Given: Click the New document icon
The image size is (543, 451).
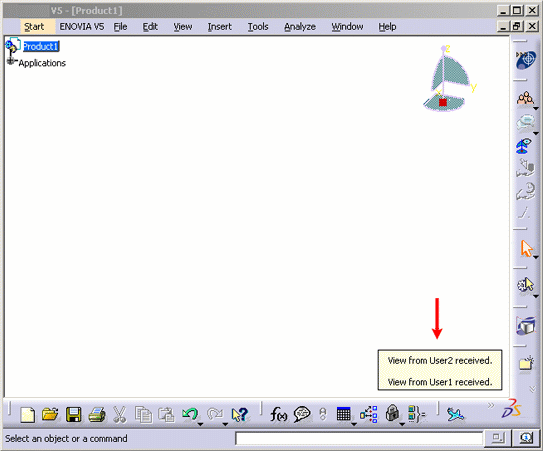Looking at the screenshot, I should click(28, 415).
